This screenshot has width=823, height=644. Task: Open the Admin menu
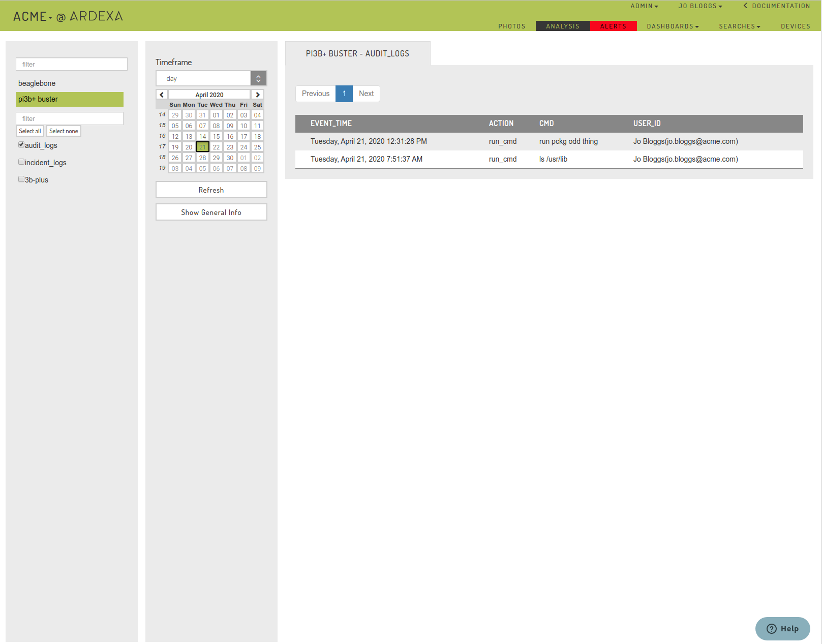click(x=644, y=6)
